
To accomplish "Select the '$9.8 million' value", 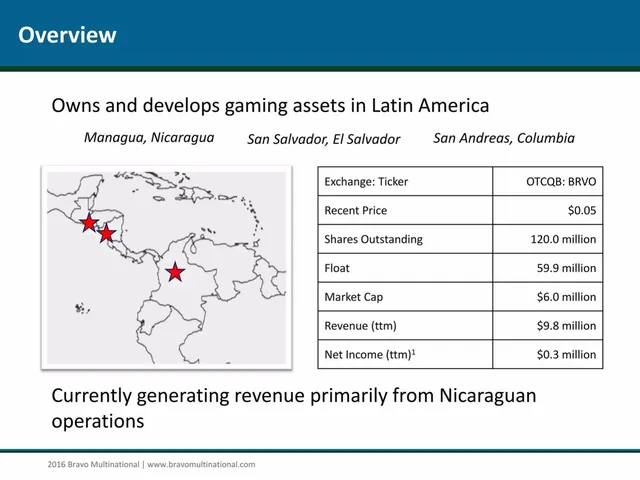I will (x=567, y=326).
